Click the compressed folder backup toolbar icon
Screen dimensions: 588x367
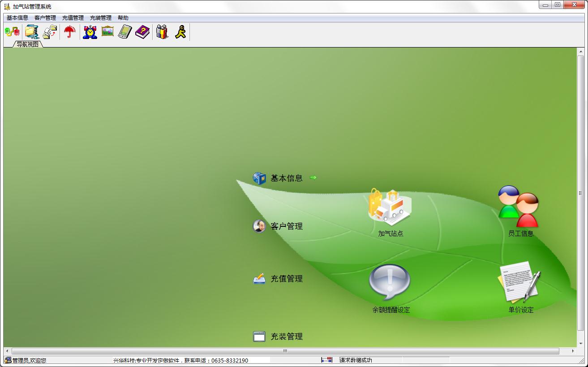(32, 32)
